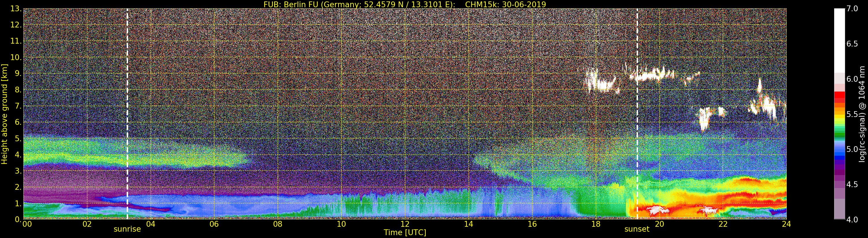Click the '3.' height axis tick label
The height and width of the screenshot is (238, 868).
[18, 171]
